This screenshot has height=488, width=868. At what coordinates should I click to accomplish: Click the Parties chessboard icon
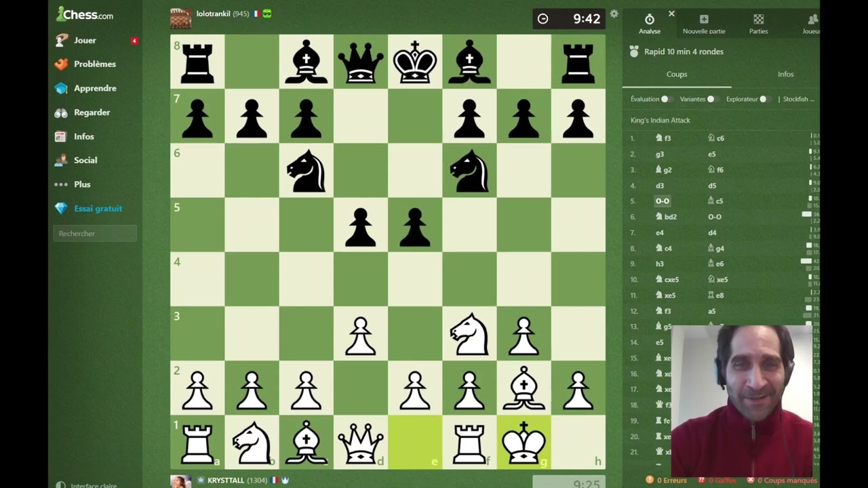pos(759,19)
